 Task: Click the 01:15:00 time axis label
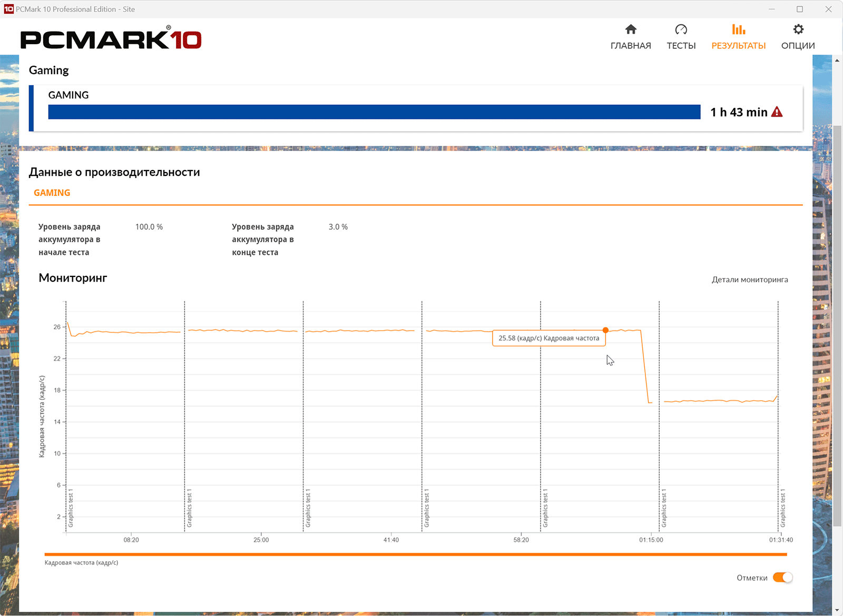(651, 540)
